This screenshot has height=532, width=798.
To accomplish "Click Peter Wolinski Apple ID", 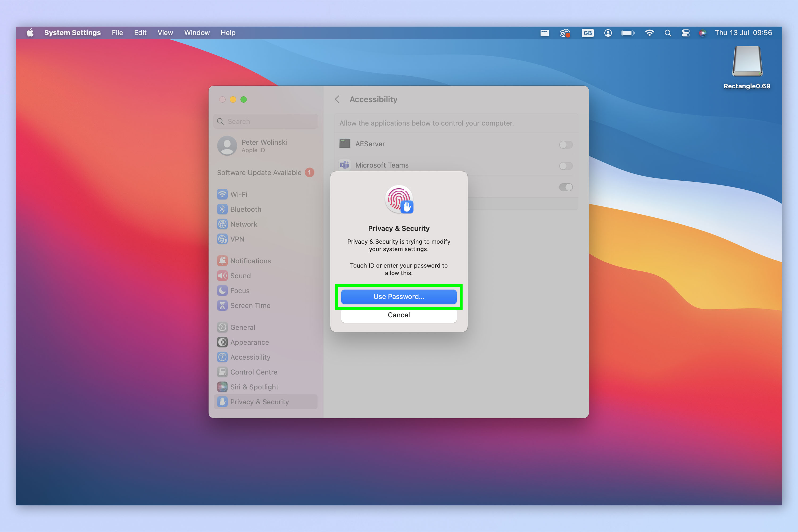I will 266,146.
